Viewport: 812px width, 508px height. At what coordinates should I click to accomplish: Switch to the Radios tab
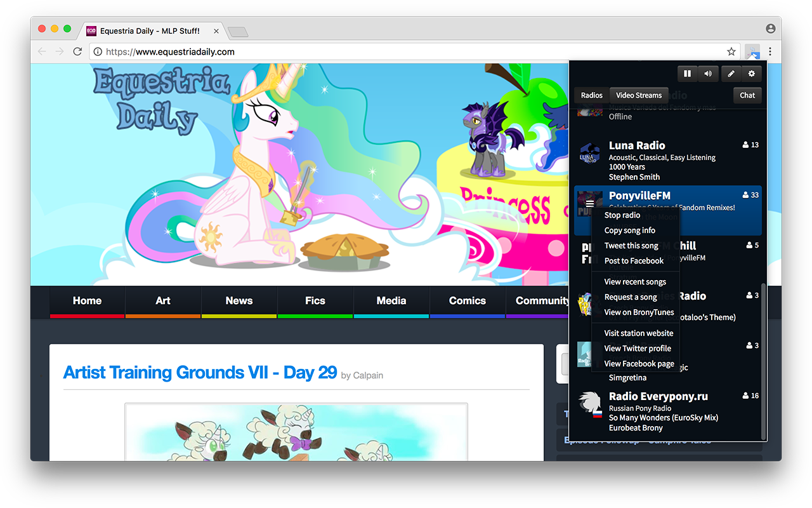[x=591, y=95]
